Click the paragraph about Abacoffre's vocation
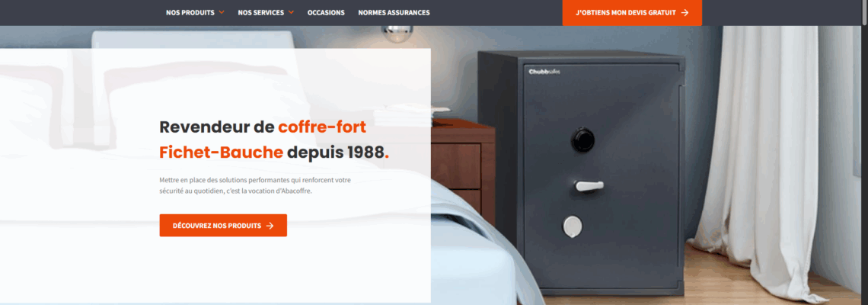 pyautogui.click(x=254, y=186)
